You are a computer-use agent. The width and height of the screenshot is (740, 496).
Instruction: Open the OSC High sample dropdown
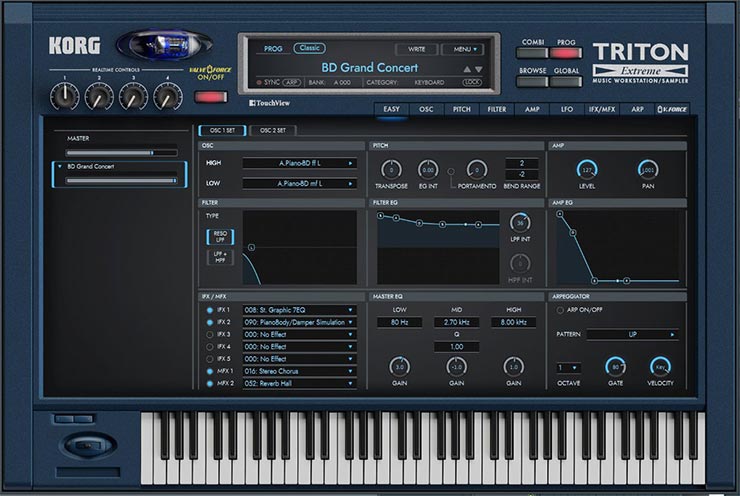tap(299, 162)
